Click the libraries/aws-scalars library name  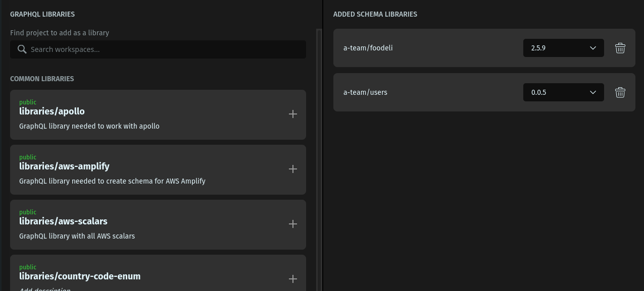[x=63, y=221]
